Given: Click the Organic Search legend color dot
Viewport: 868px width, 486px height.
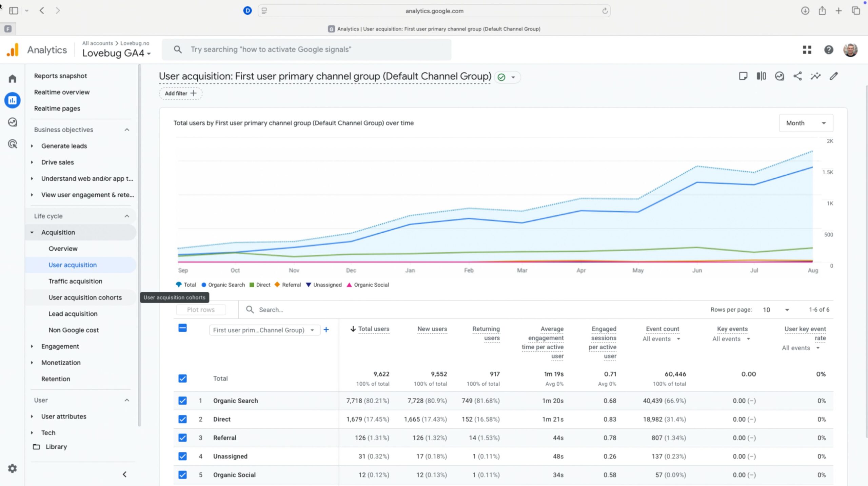Looking at the screenshot, I should pos(204,285).
